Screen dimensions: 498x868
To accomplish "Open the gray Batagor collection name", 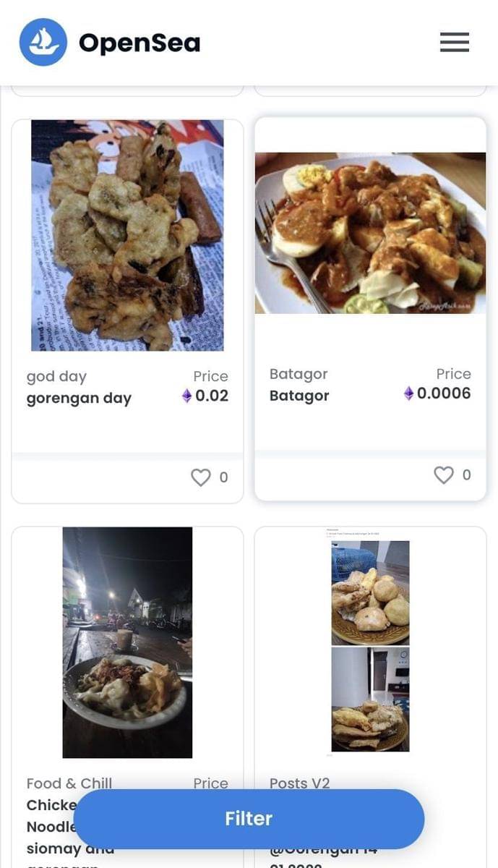I will [299, 374].
